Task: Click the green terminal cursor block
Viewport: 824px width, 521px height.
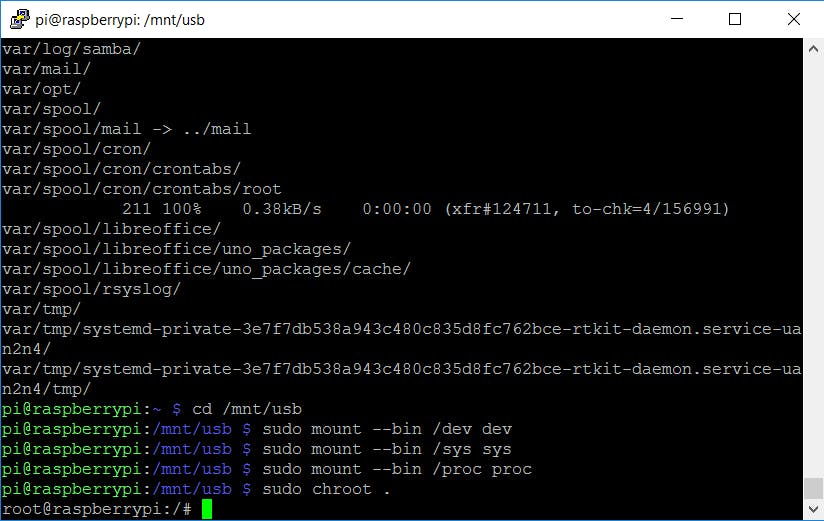Action: click(x=207, y=509)
